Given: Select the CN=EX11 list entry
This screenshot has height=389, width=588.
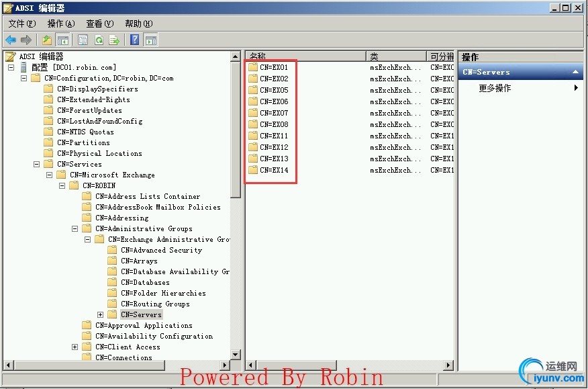Looking at the screenshot, I should point(274,136).
